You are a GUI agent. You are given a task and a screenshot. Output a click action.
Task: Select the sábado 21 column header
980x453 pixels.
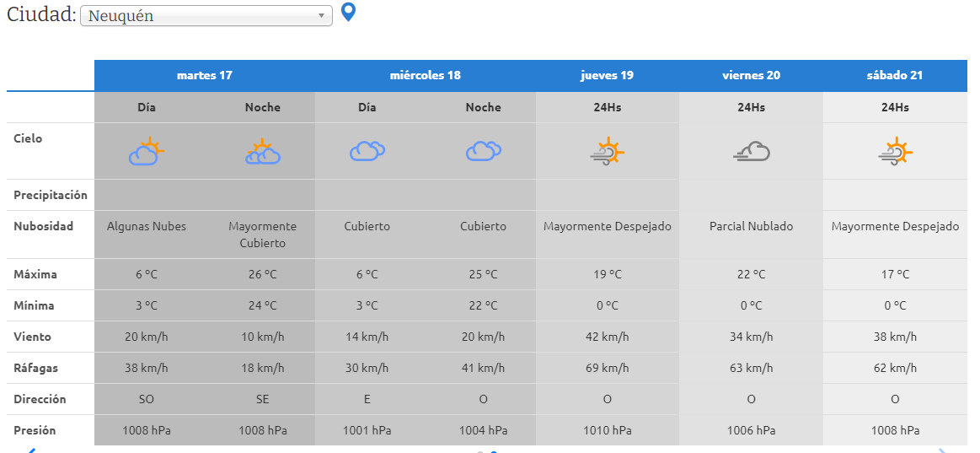pyautogui.click(x=895, y=75)
